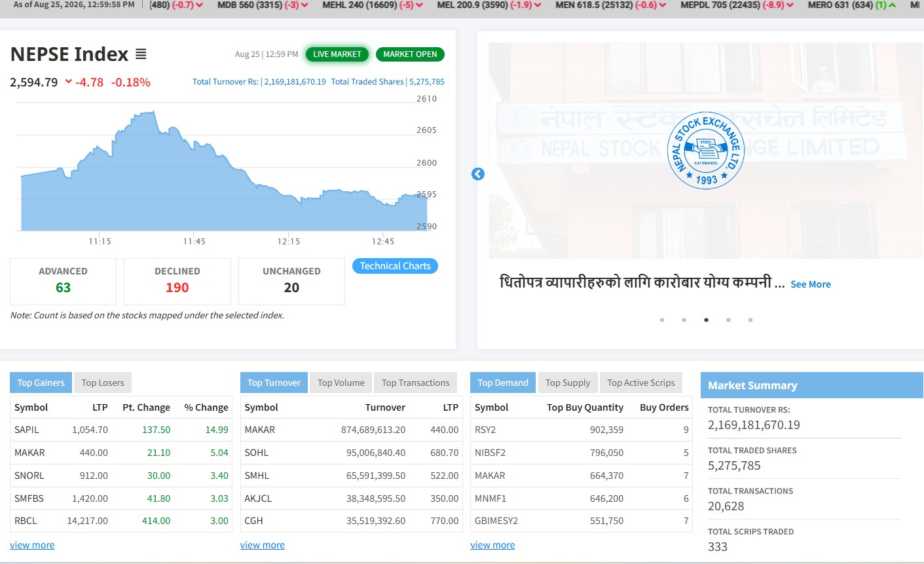This screenshot has width=924, height=564.
Task: Click the Buy Orders column header
Action: [x=664, y=407]
